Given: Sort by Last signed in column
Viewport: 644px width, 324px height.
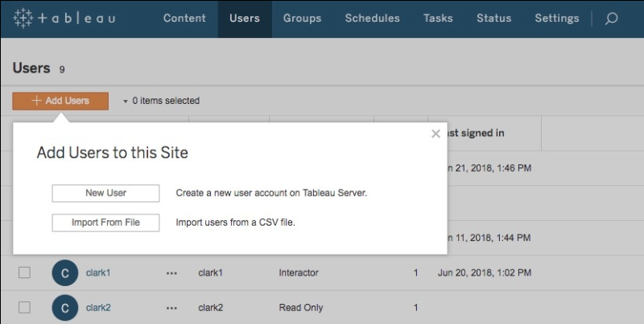Looking at the screenshot, I should coord(476,133).
